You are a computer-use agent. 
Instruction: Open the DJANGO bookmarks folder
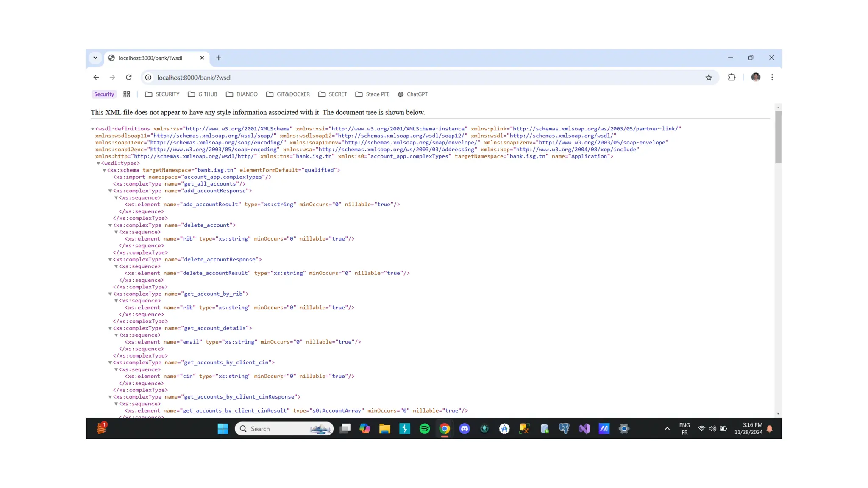pos(242,94)
